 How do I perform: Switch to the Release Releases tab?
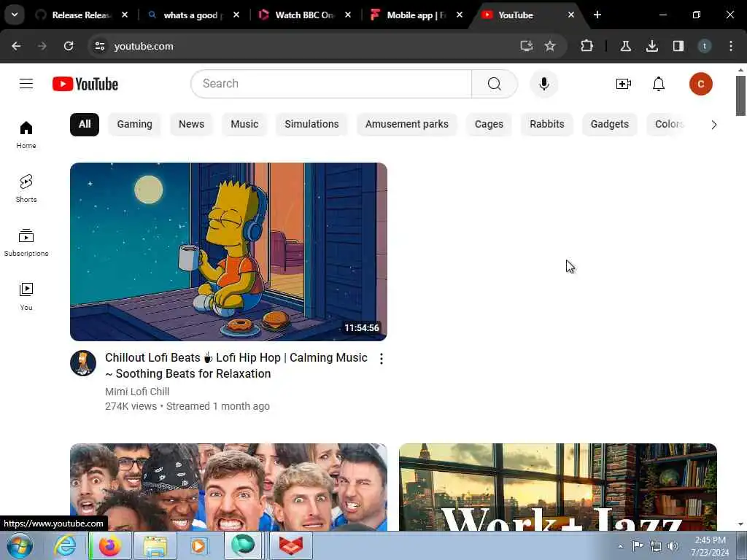80,15
